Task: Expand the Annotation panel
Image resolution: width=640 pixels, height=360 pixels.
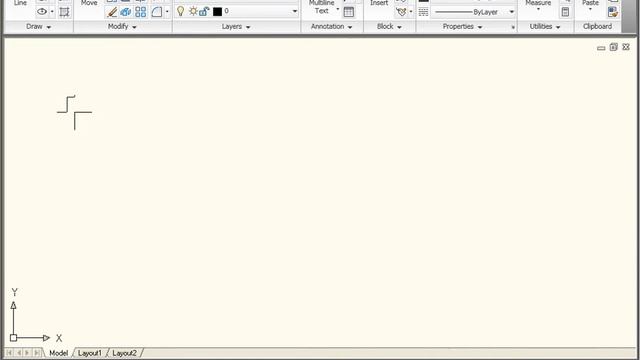Action: point(331,27)
